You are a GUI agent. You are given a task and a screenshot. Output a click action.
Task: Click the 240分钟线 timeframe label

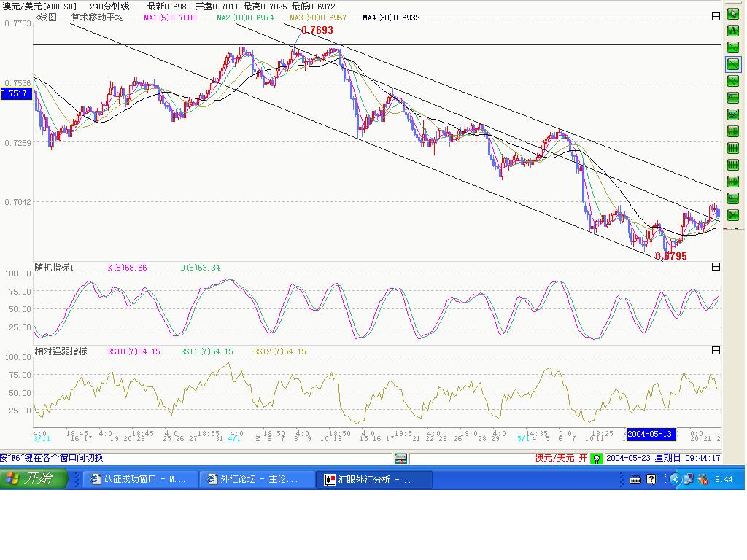(109, 7)
